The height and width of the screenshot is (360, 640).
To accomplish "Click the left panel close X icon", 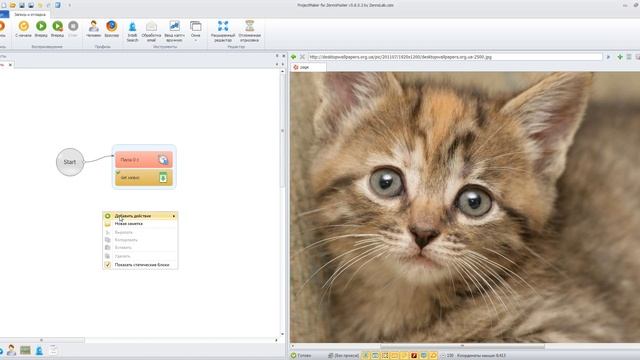I will (283, 56).
